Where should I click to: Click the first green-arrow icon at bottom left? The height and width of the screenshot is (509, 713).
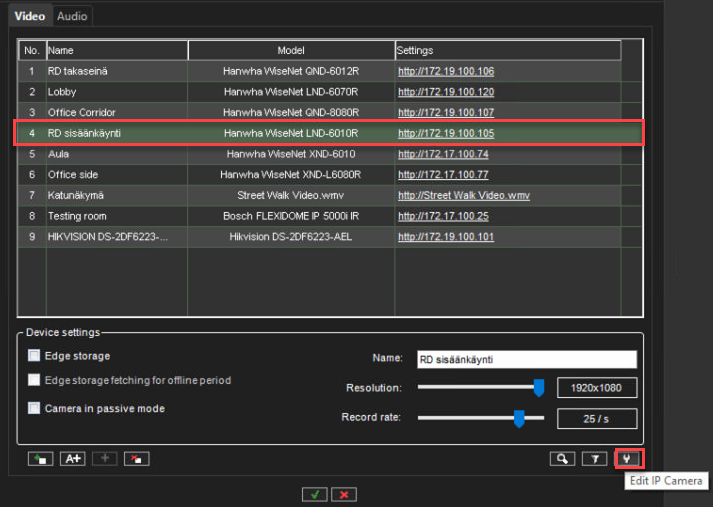click(x=41, y=459)
